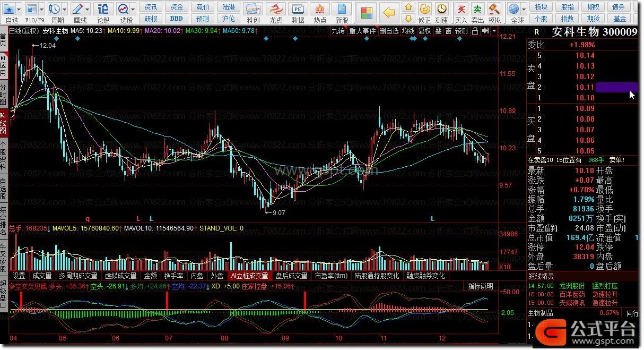
Task: Click the 周期 period clock icon
Action: click(x=55, y=9)
